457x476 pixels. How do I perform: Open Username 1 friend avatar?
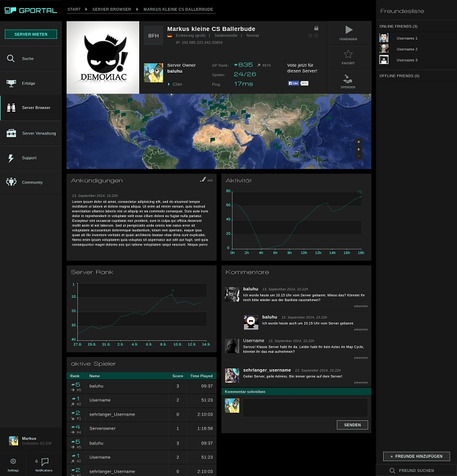(x=384, y=38)
